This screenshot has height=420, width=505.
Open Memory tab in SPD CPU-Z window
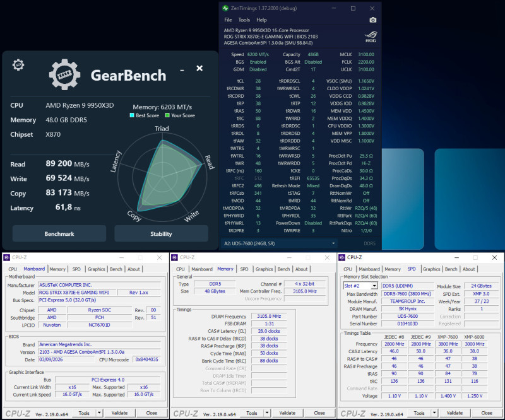click(393, 269)
